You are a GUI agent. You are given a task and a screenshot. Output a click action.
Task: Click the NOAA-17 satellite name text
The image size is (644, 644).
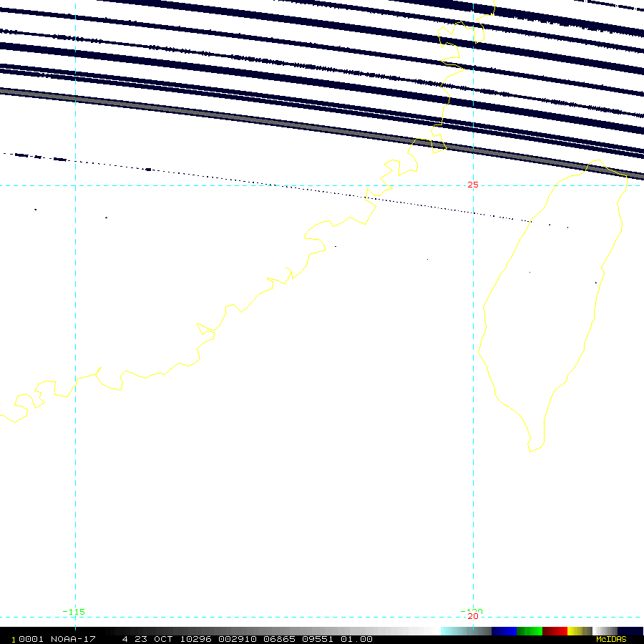point(73,639)
